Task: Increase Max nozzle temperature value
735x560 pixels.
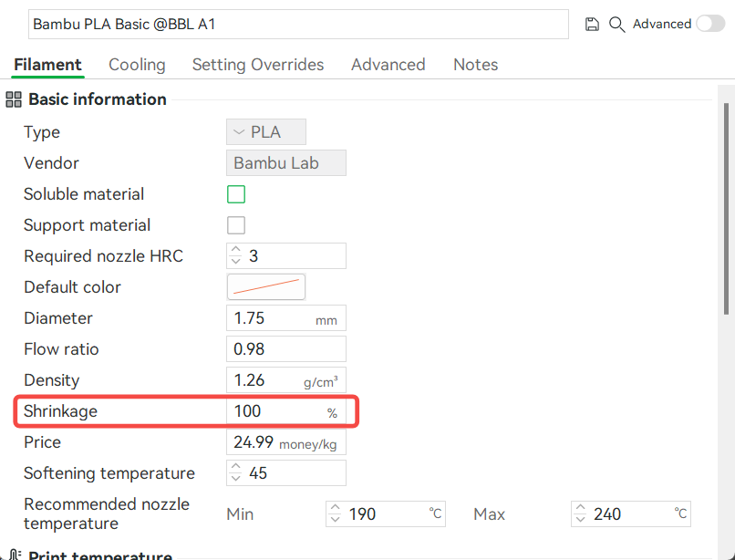Action: point(580,508)
